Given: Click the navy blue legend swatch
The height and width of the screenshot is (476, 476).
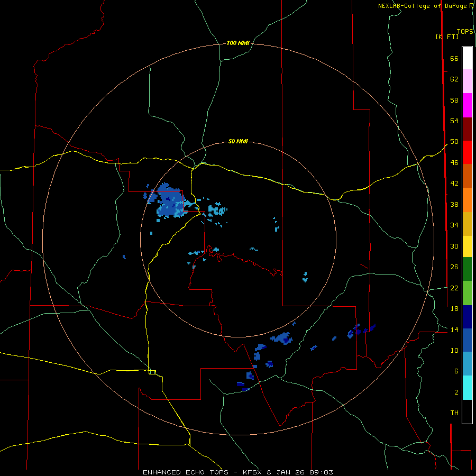Looking at the screenshot, I should (x=467, y=317).
